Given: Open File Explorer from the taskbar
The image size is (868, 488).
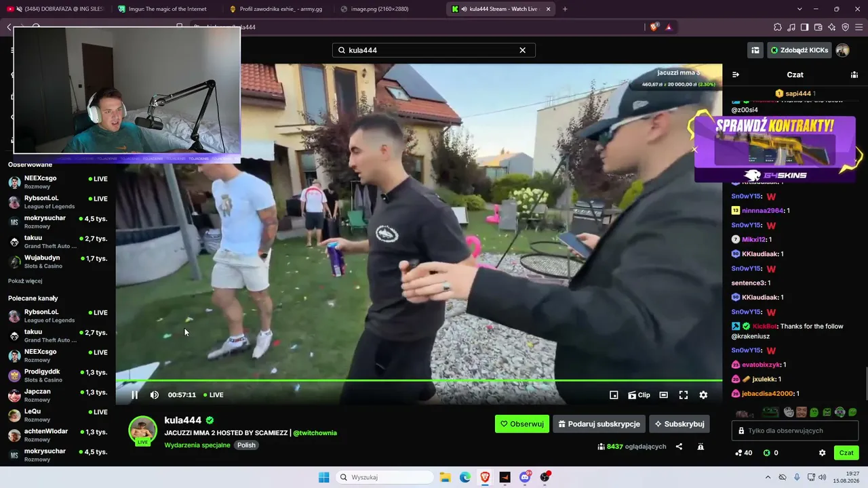Looking at the screenshot, I should point(446,477).
